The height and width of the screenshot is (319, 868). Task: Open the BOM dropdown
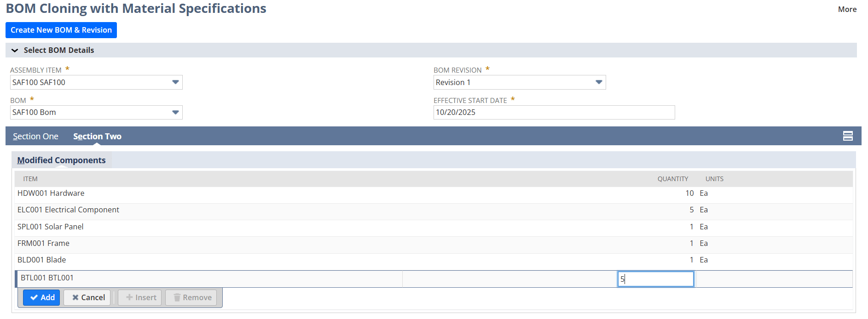click(x=175, y=112)
